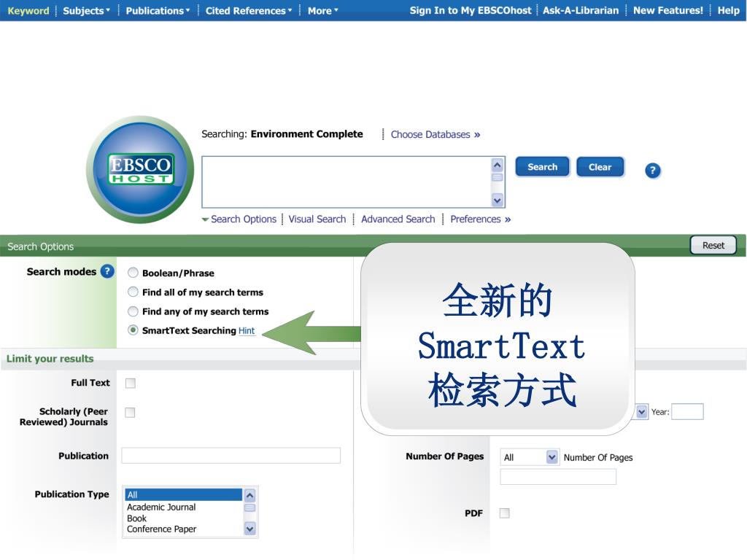747x560 pixels.
Task: Click search box scroll up arrow
Action: [498, 166]
